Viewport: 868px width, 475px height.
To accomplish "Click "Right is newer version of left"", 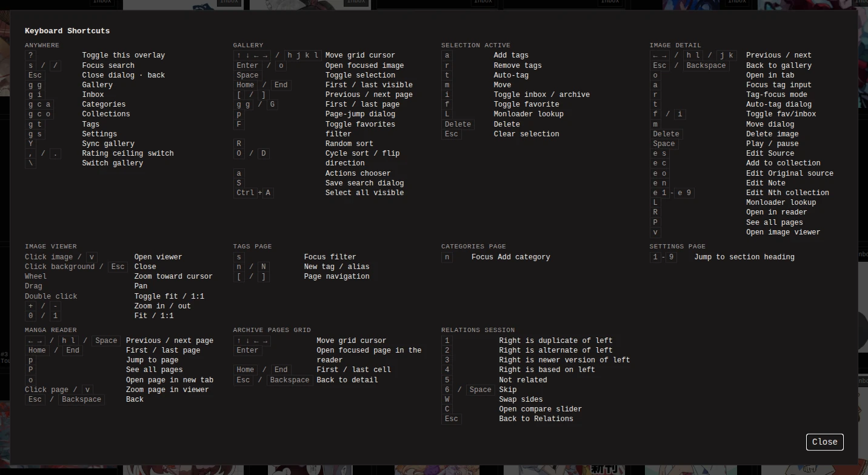I will [x=564, y=360].
